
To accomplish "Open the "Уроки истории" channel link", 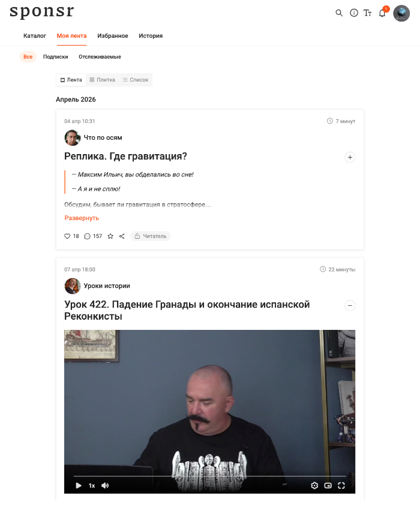I will pyautogui.click(x=107, y=286).
